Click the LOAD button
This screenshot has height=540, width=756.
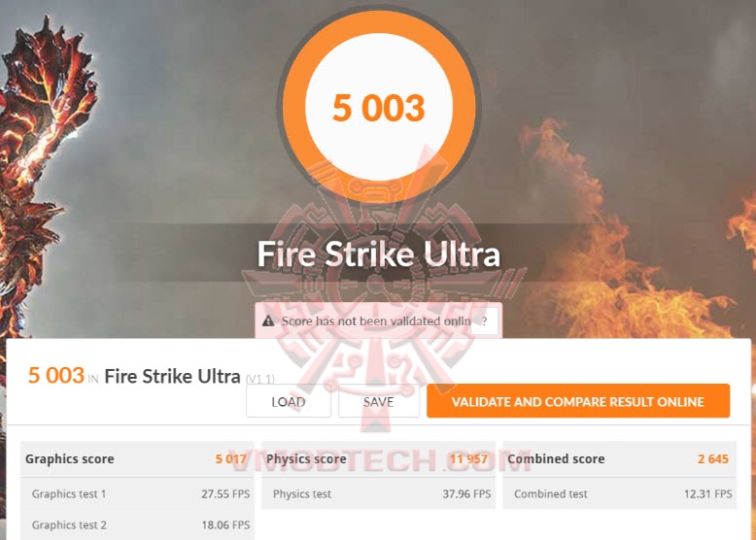tap(289, 401)
